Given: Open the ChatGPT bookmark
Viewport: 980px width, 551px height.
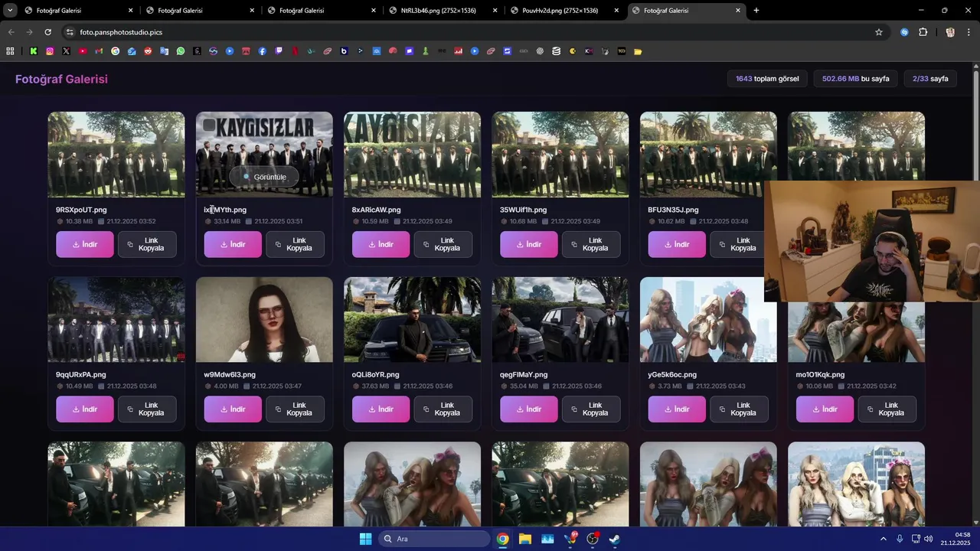Looking at the screenshot, I should click(x=540, y=51).
